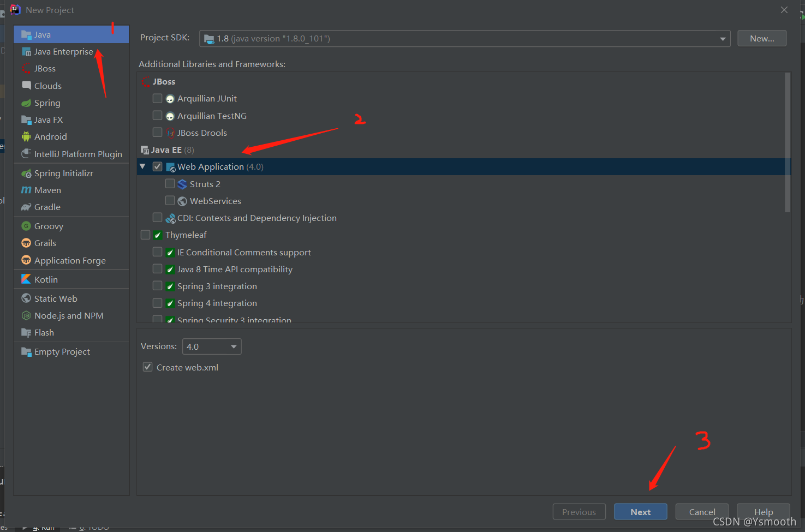Screen dimensions: 805x532
Task: Click the Kotlin icon
Action: [26, 279]
